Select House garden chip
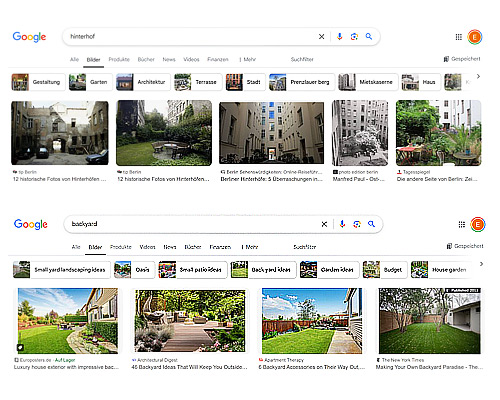This screenshot has height=400, width=500. pos(441,270)
